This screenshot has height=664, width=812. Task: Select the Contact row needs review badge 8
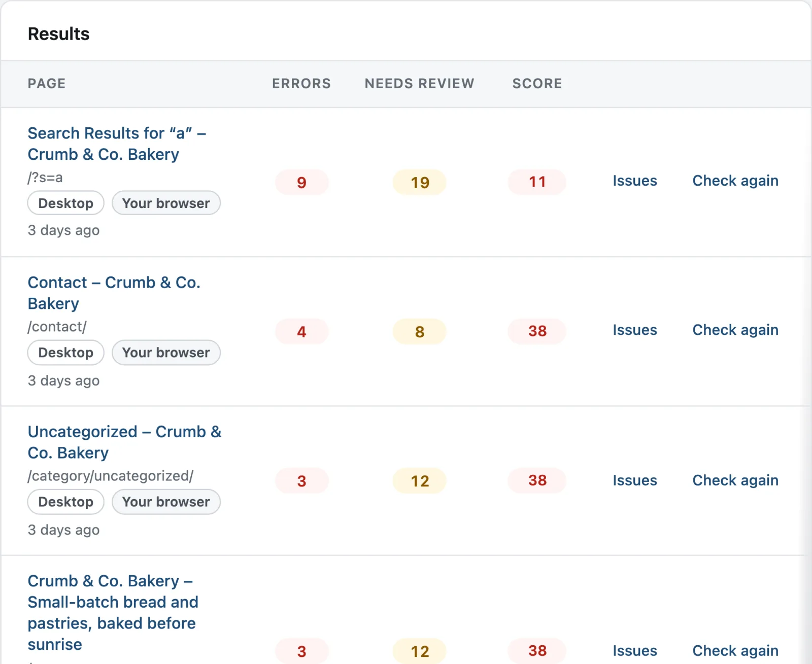(x=420, y=331)
